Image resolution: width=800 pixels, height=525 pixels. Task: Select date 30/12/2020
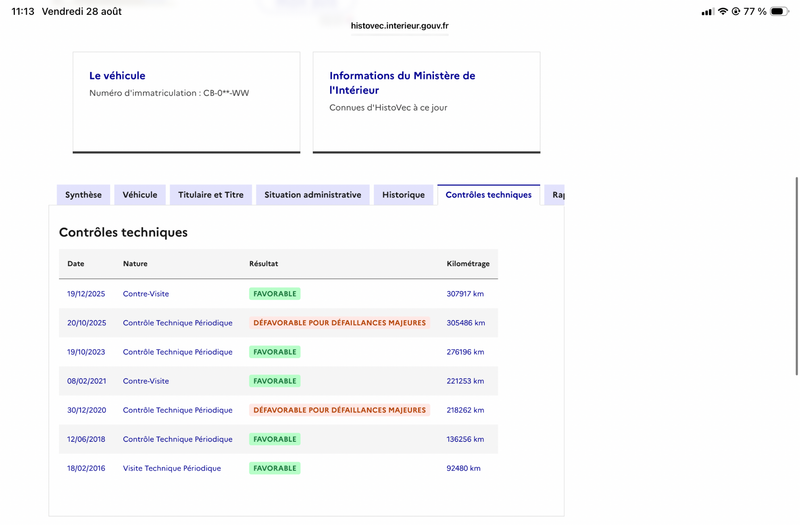[87, 410]
